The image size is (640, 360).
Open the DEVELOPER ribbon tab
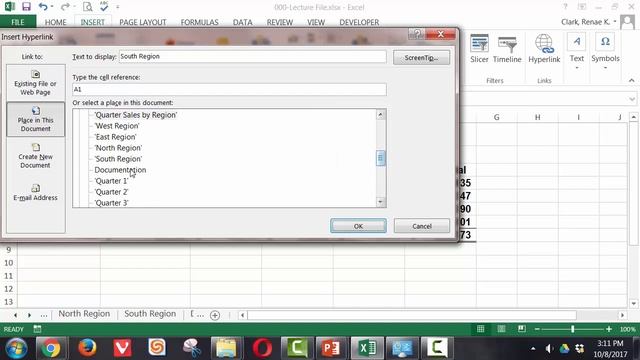tap(359, 22)
